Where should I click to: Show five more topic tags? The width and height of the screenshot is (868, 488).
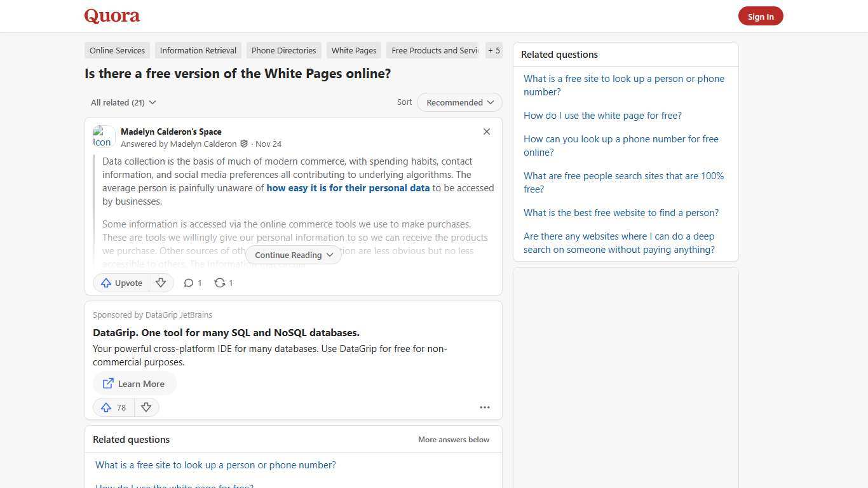494,50
